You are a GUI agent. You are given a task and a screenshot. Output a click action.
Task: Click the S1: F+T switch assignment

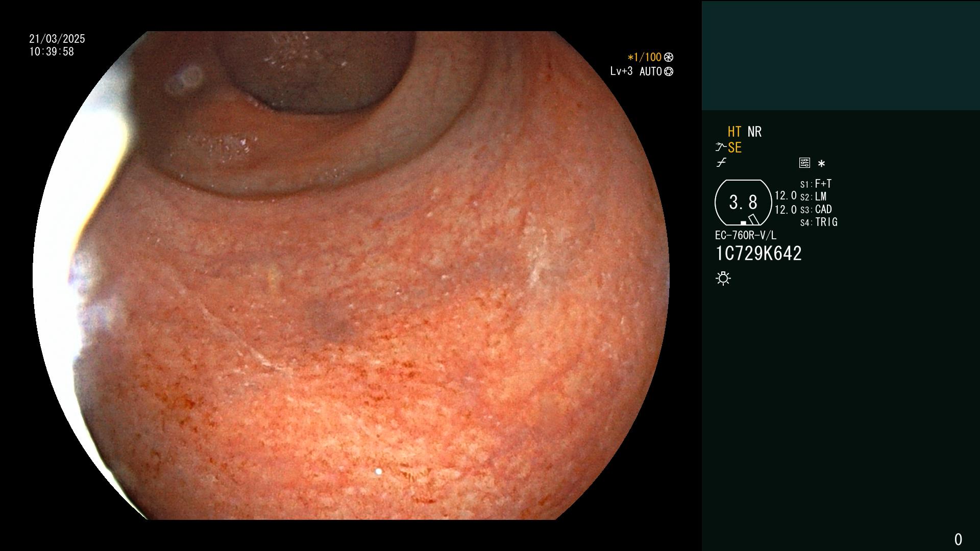(x=816, y=184)
